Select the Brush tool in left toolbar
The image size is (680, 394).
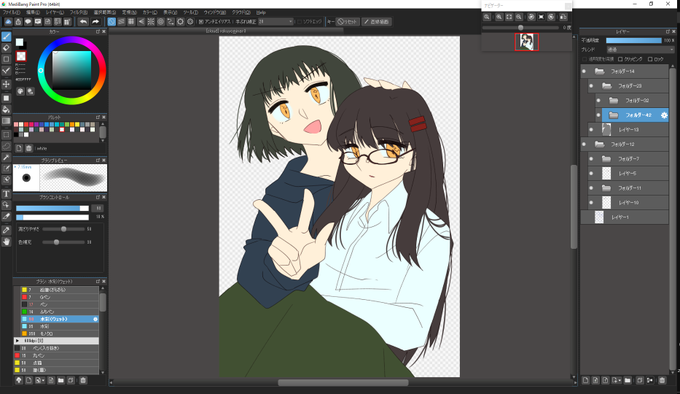[6, 36]
